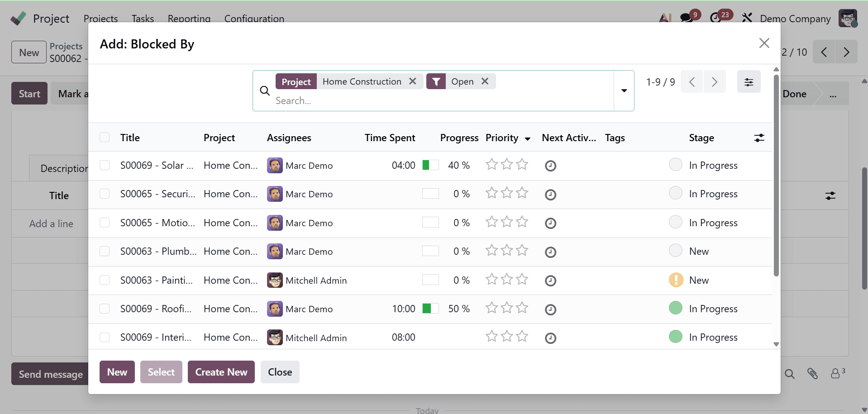Screen dimensions: 868x414
Task: Open the Configuration menu
Action: [254, 19]
